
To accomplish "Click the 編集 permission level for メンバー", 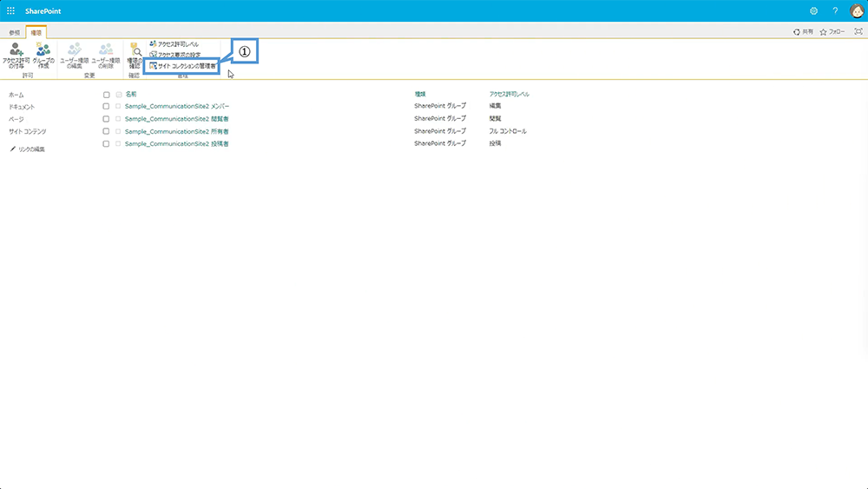I will pyautogui.click(x=495, y=106).
